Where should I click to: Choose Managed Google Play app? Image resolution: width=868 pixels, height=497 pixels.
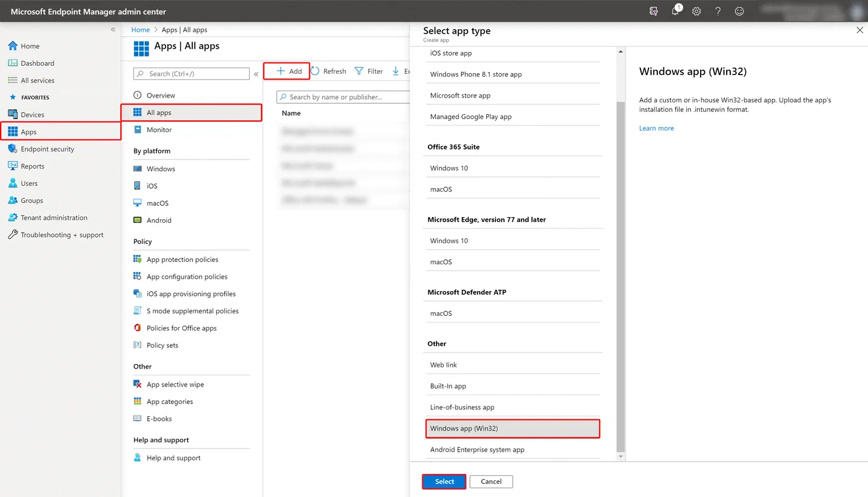click(x=513, y=117)
